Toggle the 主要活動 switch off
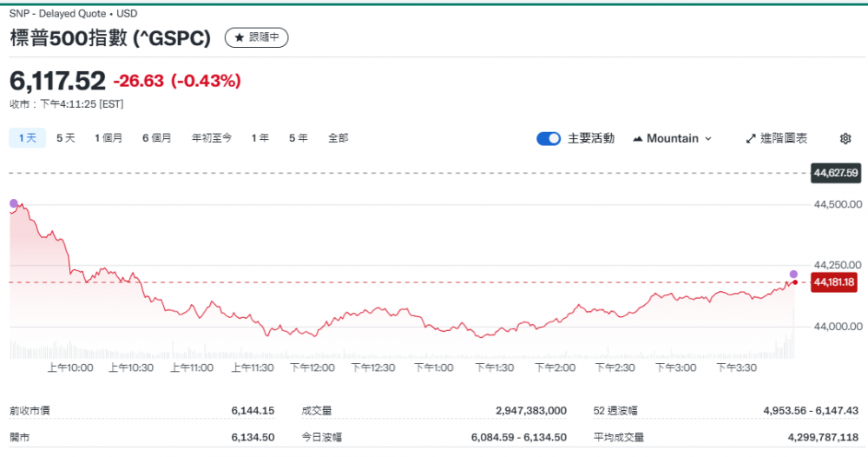Viewport: 868px width, 457px height. (x=549, y=139)
